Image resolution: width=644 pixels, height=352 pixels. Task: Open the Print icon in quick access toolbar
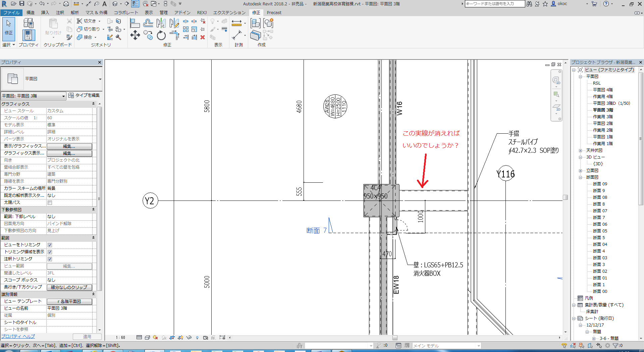tap(66, 4)
